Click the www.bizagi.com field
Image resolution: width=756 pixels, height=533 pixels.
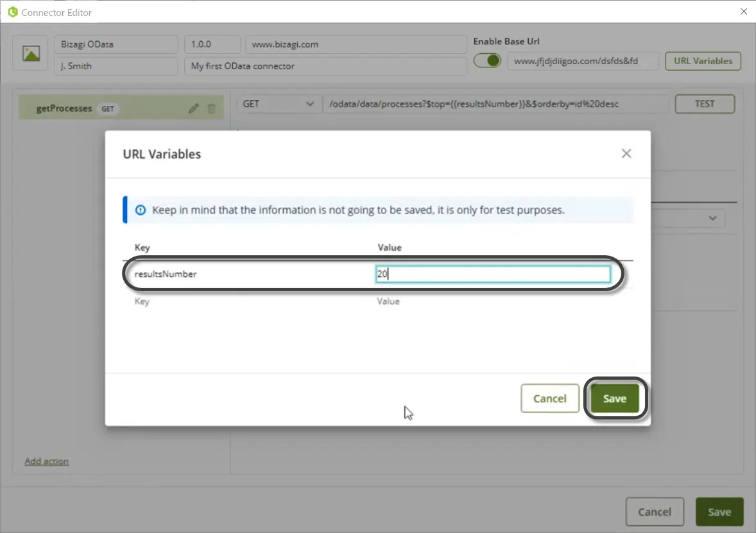pyautogui.click(x=356, y=44)
